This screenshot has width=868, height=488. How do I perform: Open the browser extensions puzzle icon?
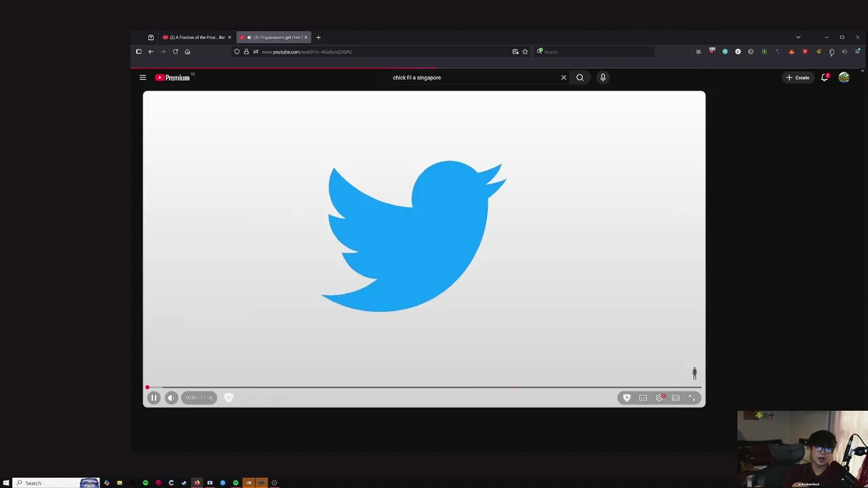[831, 52]
